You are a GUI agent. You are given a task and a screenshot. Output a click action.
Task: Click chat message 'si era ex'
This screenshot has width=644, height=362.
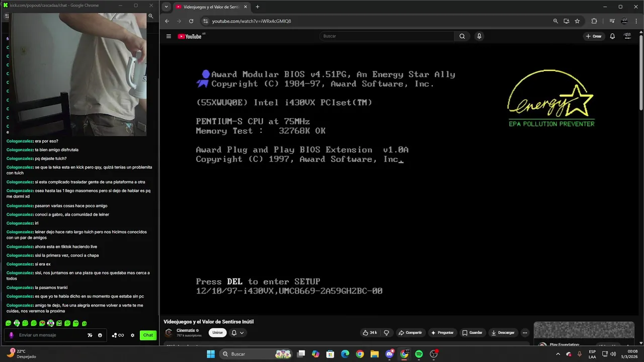click(43, 264)
